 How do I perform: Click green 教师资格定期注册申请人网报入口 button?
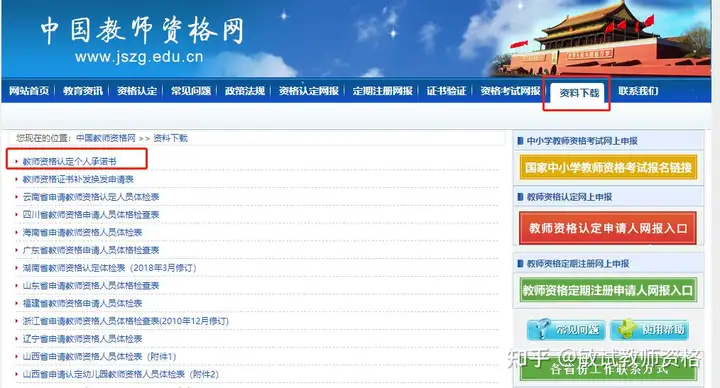tap(608, 290)
